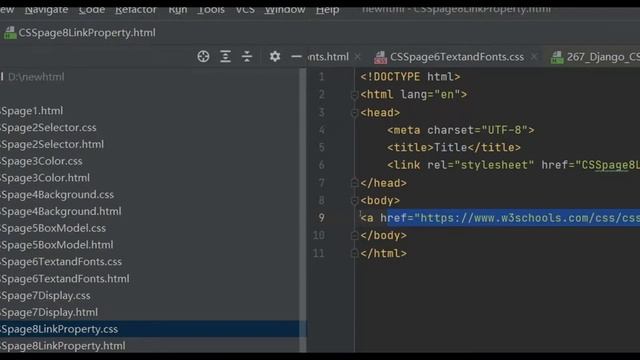The width and height of the screenshot is (640, 360).
Task: Open the VCS menu
Action: click(245, 9)
